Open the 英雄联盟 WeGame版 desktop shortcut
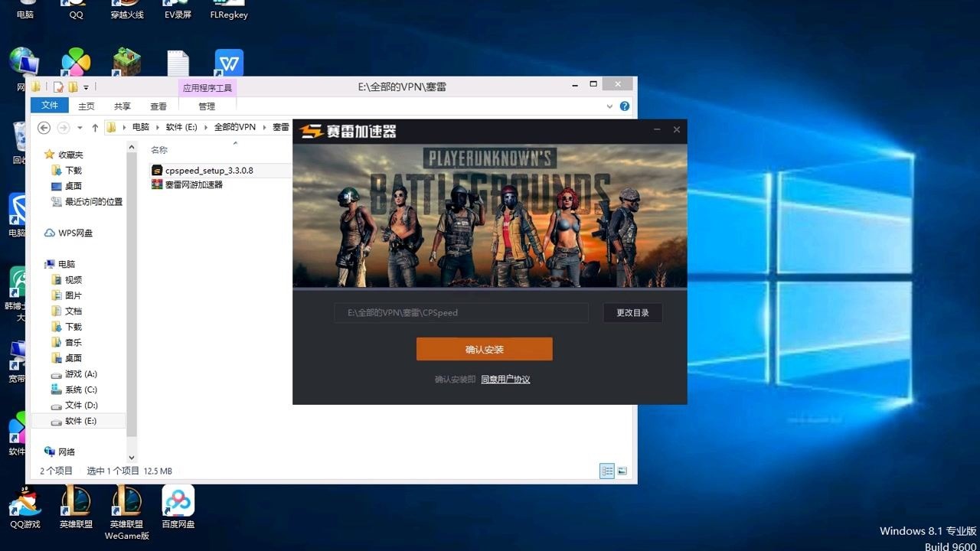The image size is (980, 551). point(126,513)
